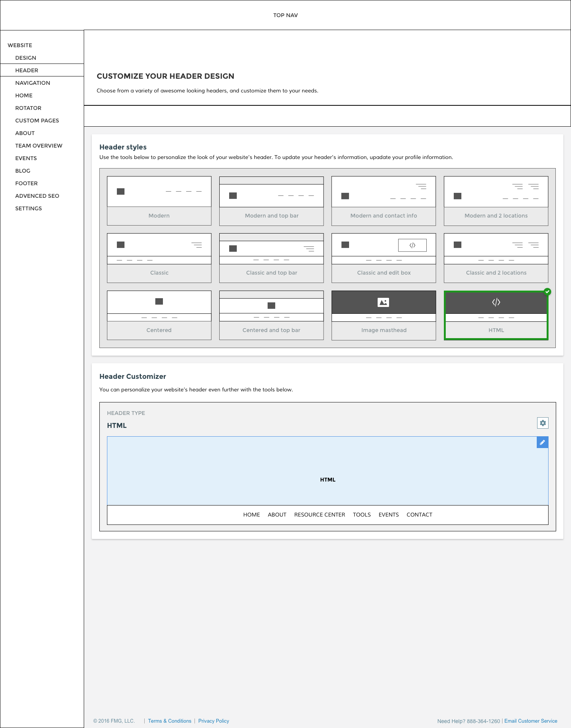
Task: Click the blue pencil edit icon
Action: (x=542, y=442)
